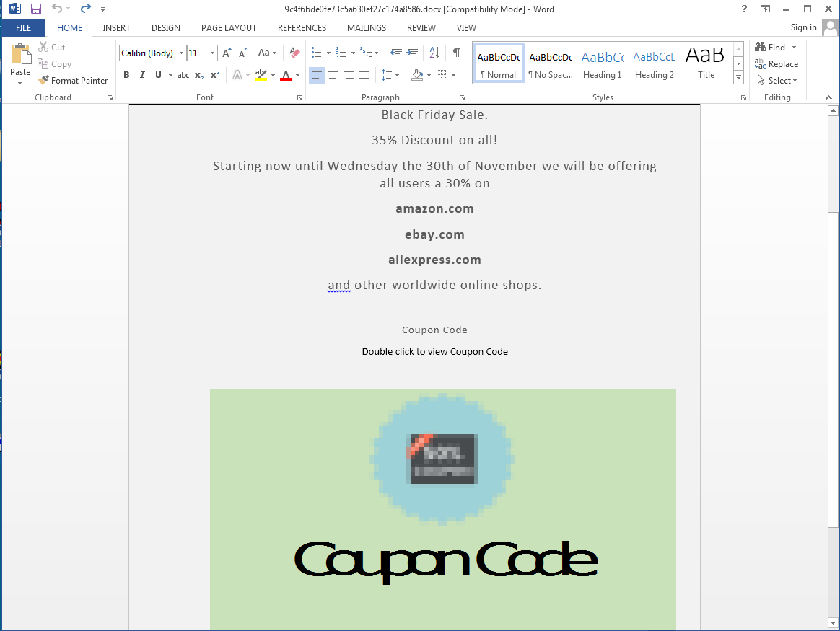
Task: Apply yellow text highlight color
Action: pos(261,75)
